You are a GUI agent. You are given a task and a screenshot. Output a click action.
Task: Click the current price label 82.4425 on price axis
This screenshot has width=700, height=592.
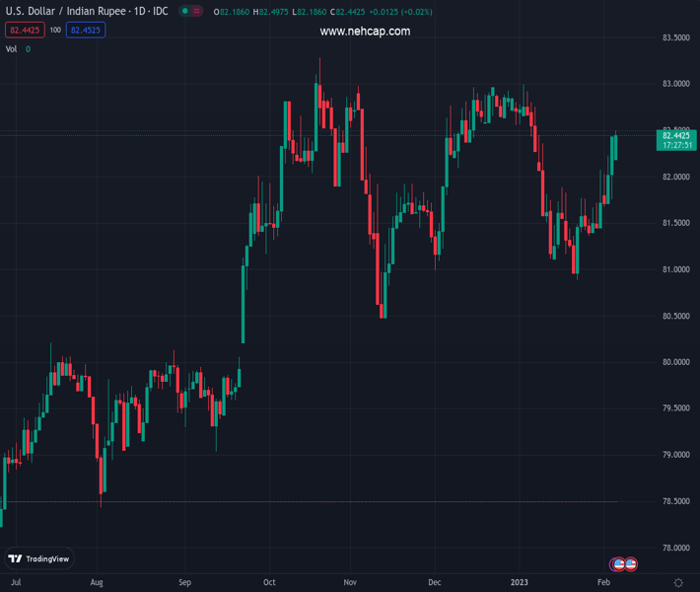pos(676,136)
